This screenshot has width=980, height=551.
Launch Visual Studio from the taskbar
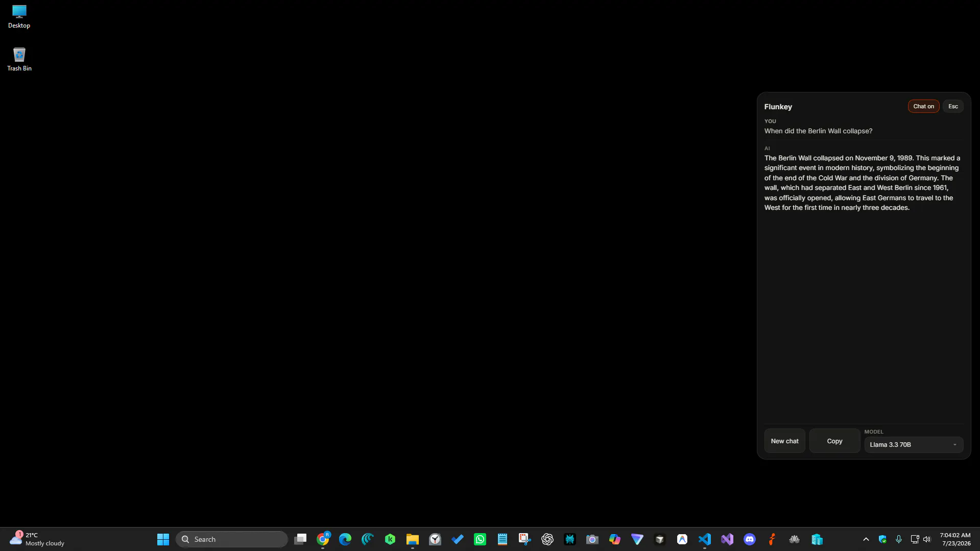(x=727, y=539)
